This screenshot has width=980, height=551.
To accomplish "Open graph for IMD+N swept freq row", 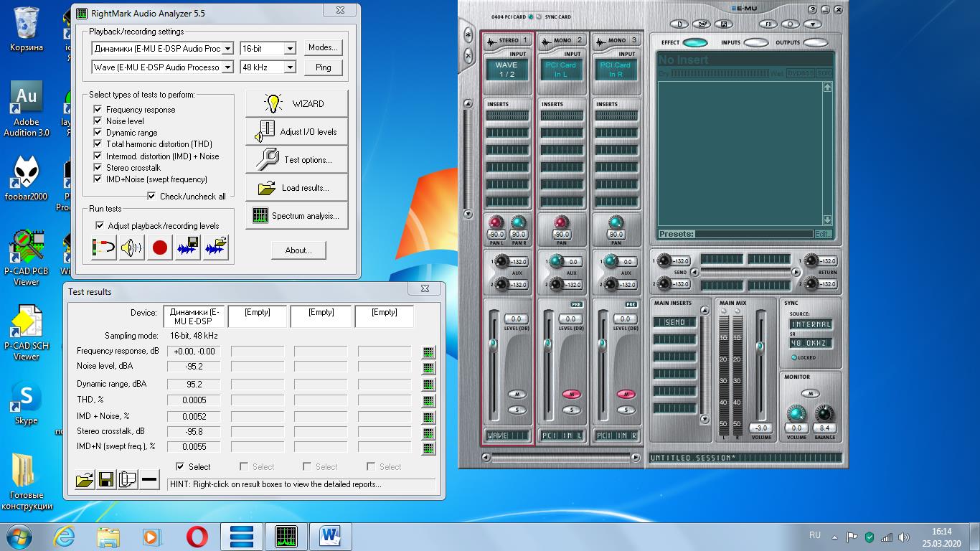I will click(428, 448).
